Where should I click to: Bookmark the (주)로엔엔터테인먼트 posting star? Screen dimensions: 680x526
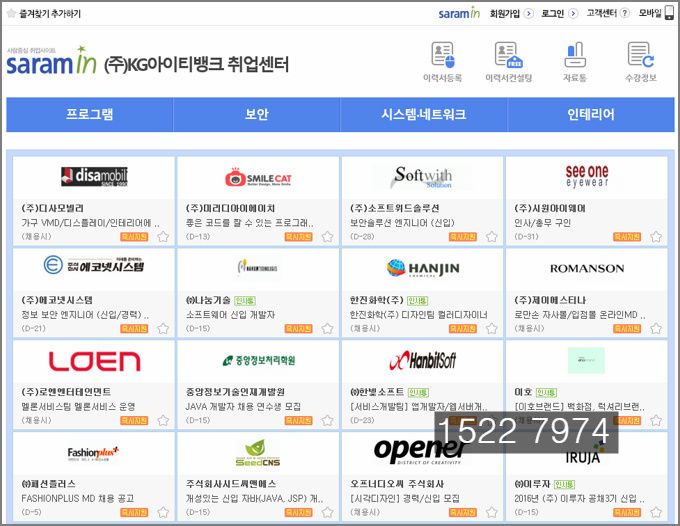pos(163,421)
